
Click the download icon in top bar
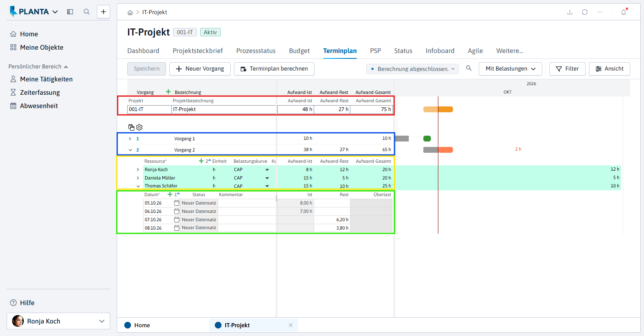tap(570, 12)
